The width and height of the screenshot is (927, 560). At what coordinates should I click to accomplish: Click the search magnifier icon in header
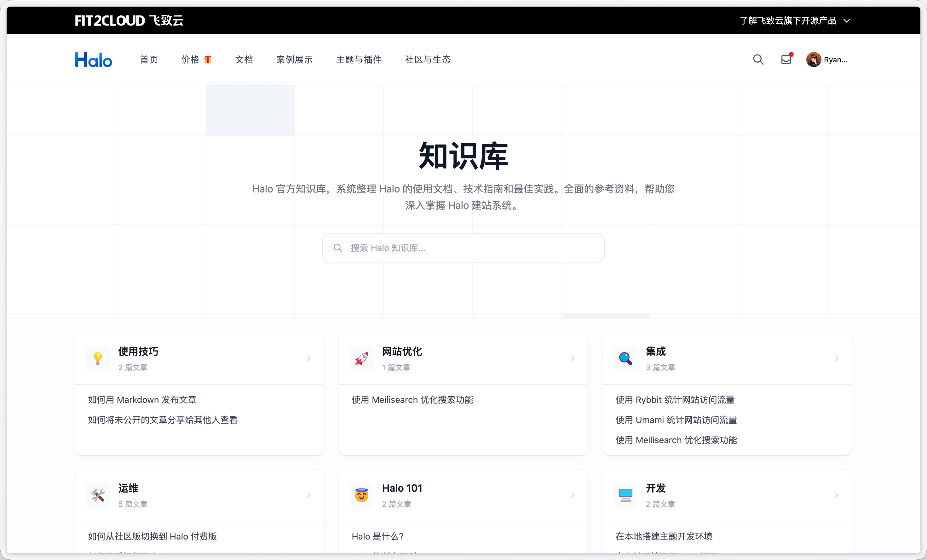[x=758, y=60]
